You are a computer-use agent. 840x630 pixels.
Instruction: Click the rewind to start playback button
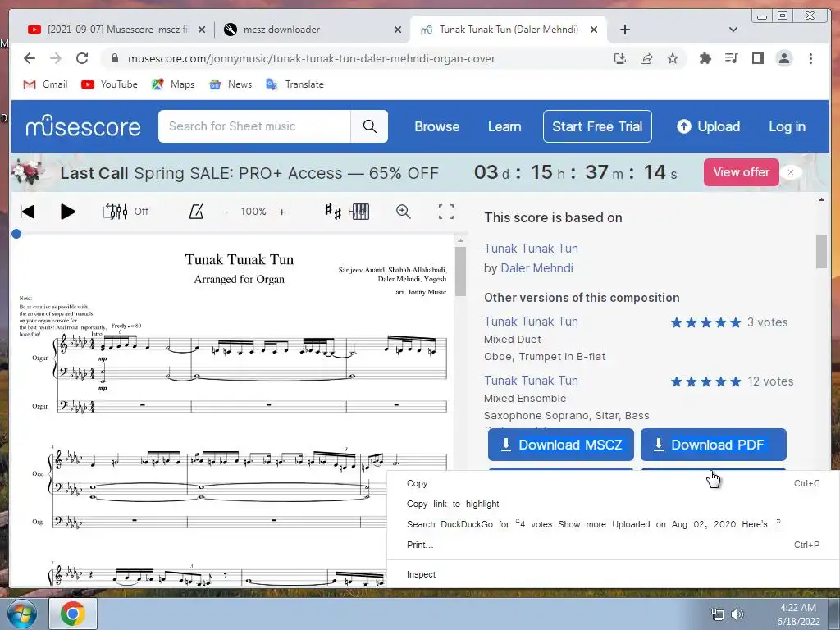[27, 212]
